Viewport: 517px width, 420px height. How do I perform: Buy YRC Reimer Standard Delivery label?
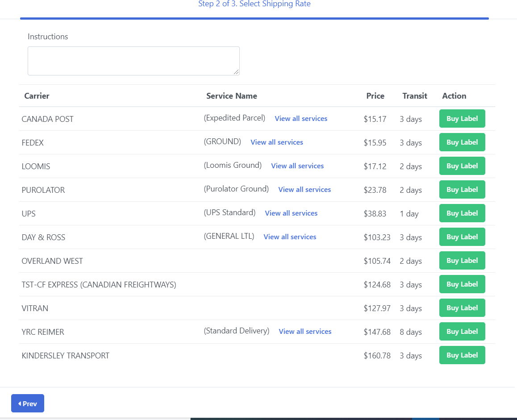[x=462, y=332]
